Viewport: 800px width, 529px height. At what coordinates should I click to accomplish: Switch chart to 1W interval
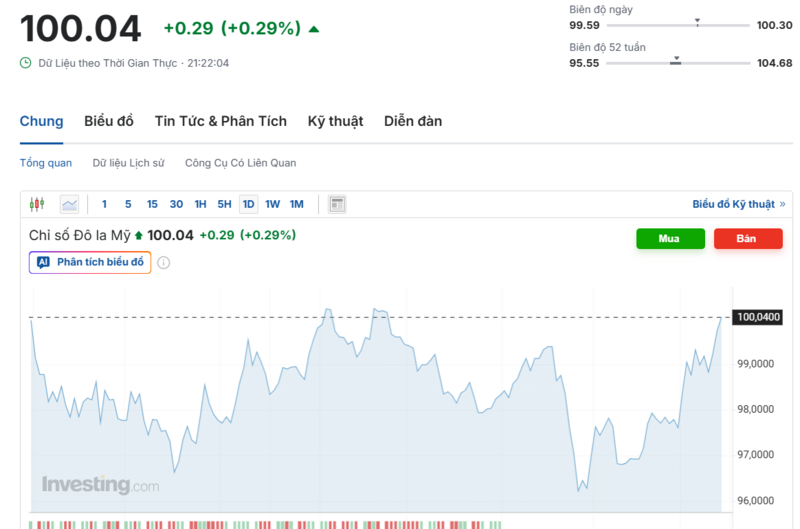pos(272,204)
